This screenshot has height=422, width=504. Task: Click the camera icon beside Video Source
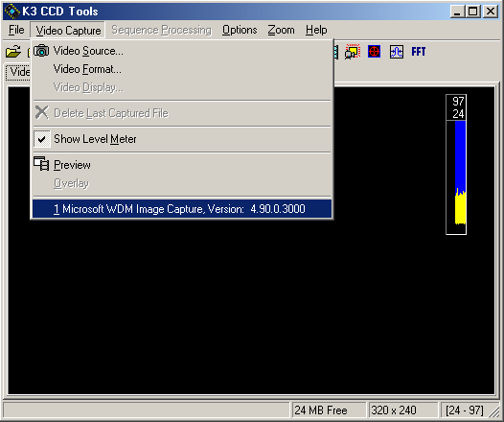[x=41, y=51]
